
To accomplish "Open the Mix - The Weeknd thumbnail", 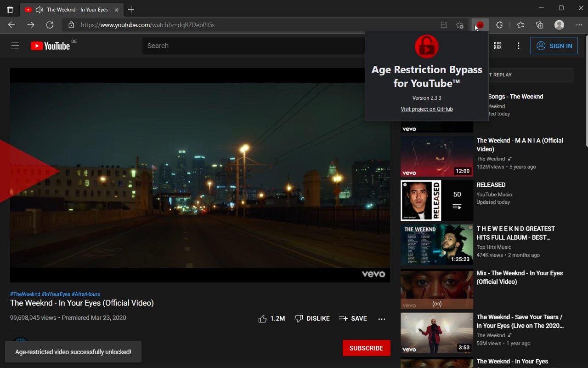I will coord(437,289).
